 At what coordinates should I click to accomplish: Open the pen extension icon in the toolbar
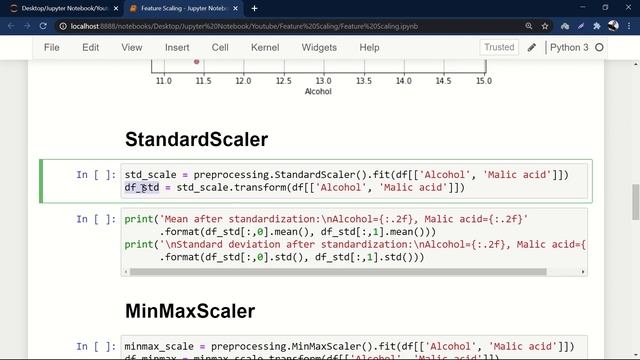581,26
